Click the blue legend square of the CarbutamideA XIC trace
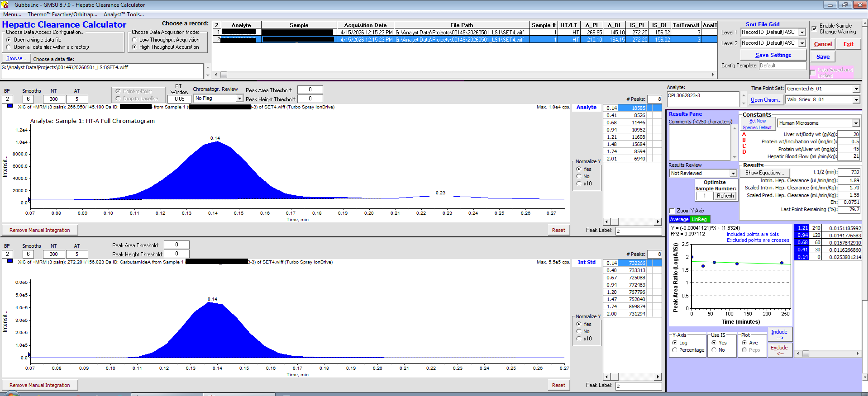This screenshot has height=396, width=868. 10,262
